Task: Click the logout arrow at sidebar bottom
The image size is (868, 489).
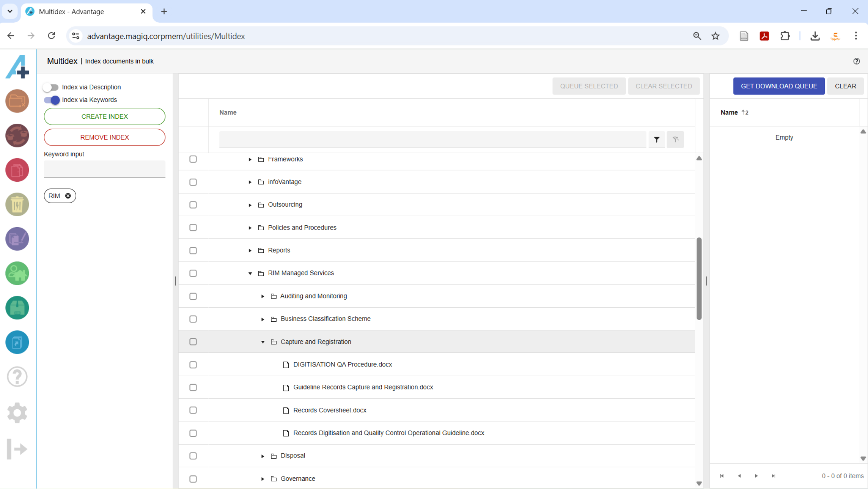Action: coord(17,449)
